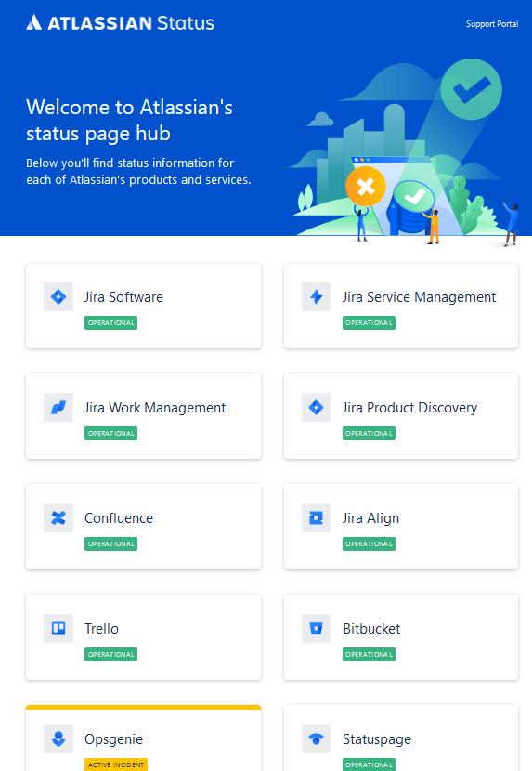This screenshot has height=771, width=532.
Task: Click the Trello board icon
Action: pyautogui.click(x=58, y=628)
